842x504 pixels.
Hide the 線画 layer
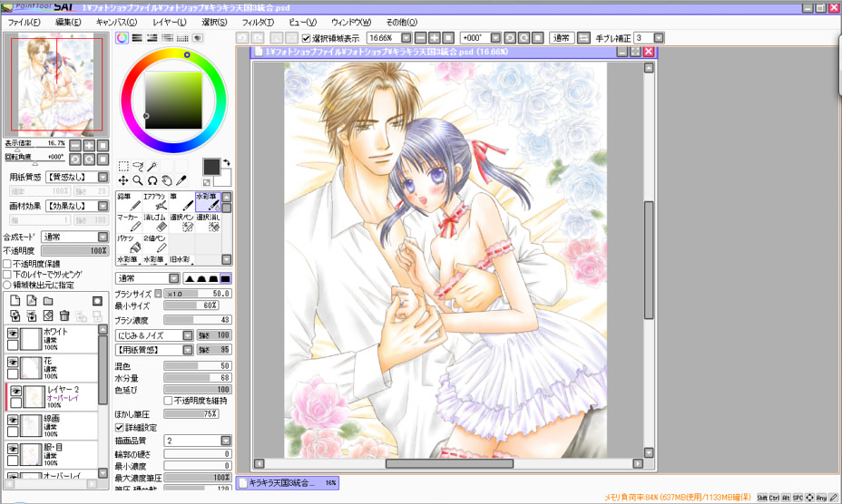(13, 420)
